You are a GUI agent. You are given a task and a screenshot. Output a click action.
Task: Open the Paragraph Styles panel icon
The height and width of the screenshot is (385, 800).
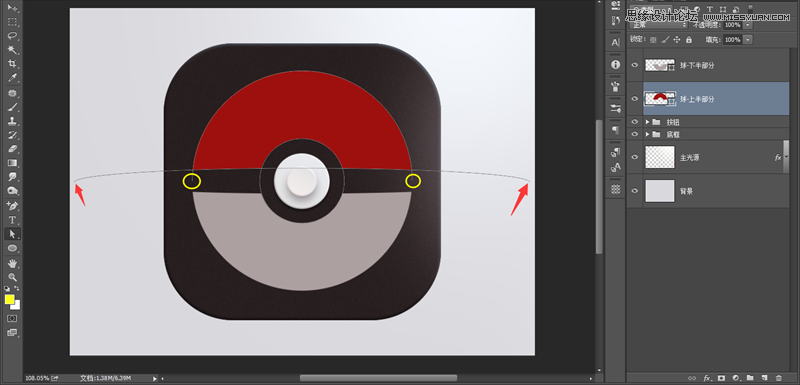pyautogui.click(x=615, y=152)
